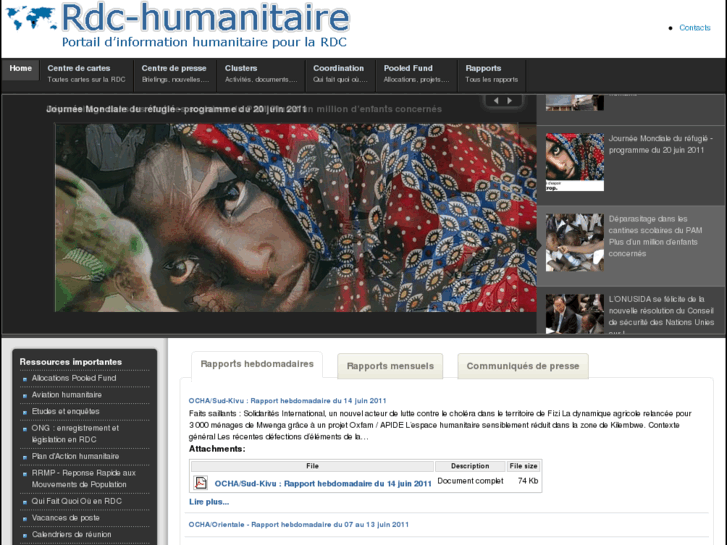Open Plan d'Action humanitaire link

pyautogui.click(x=75, y=456)
